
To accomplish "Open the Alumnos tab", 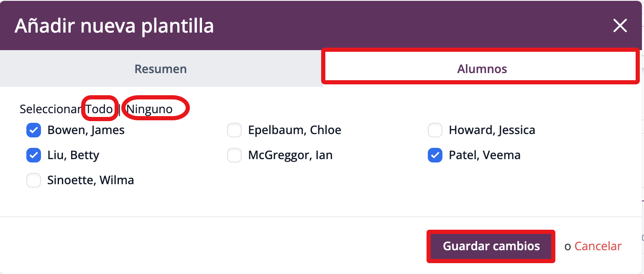I will pyautogui.click(x=482, y=69).
